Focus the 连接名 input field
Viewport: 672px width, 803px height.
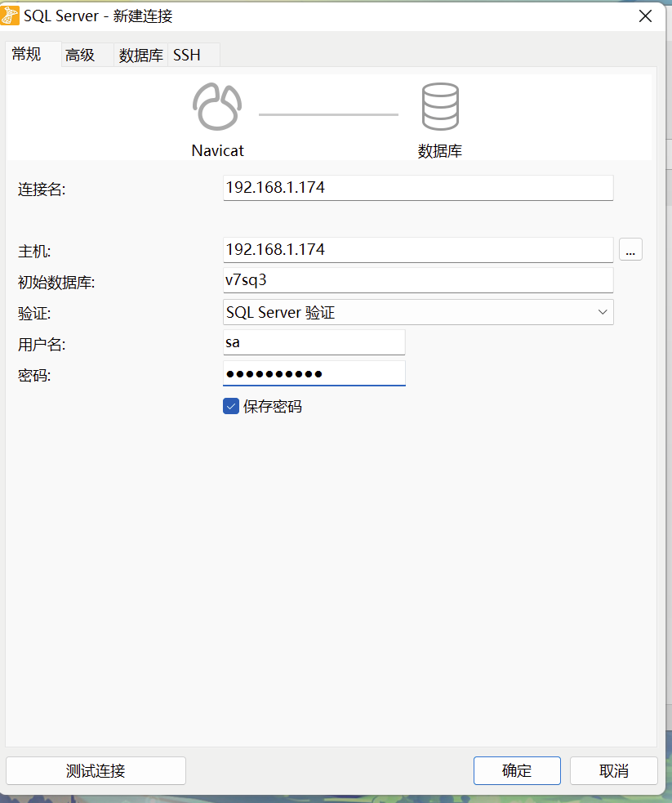pos(418,188)
